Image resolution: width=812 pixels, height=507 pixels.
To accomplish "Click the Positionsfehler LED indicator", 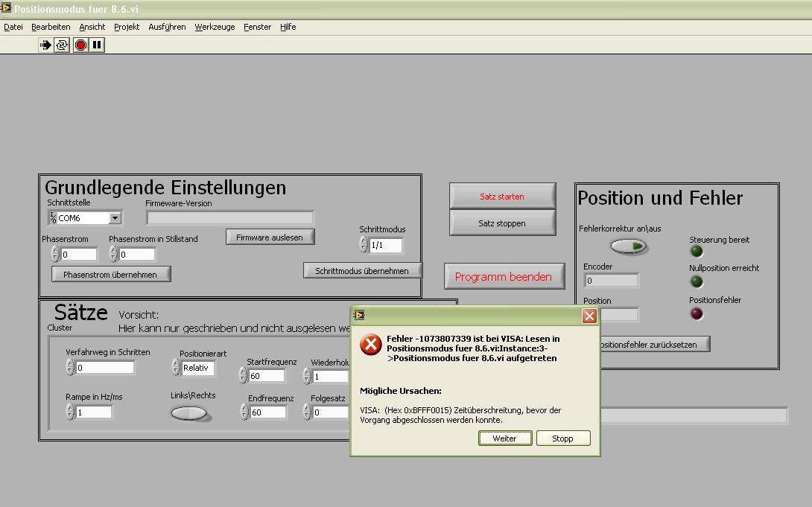I will (x=697, y=313).
